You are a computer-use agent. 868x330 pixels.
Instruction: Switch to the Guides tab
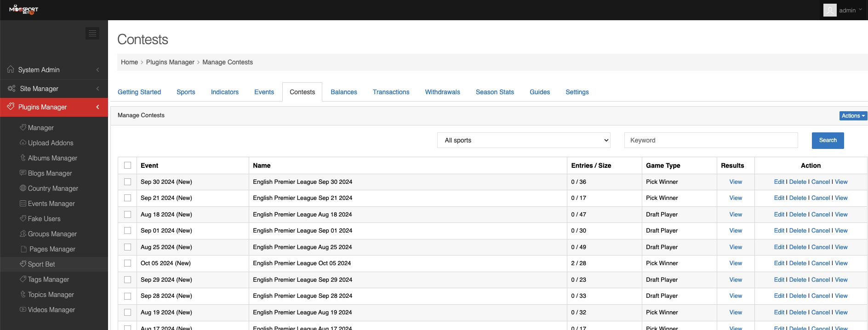click(540, 92)
